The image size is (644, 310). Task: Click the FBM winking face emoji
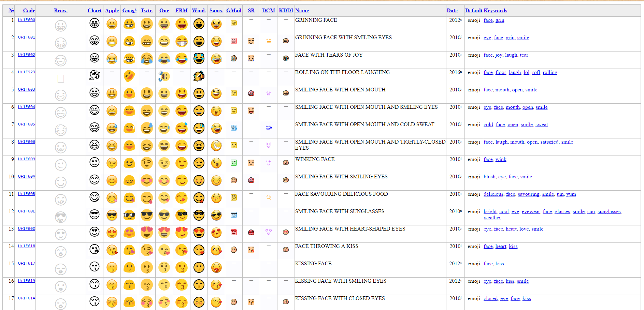coord(181,163)
